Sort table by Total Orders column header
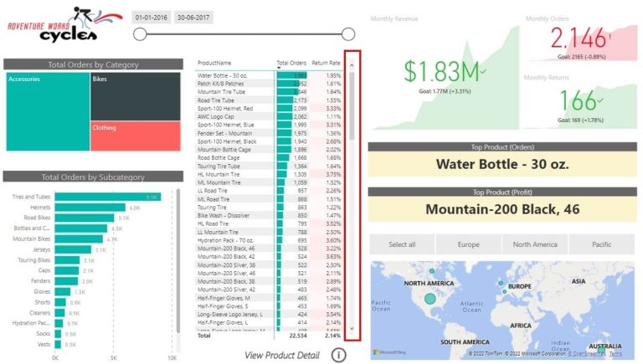643x364 pixels. click(x=291, y=63)
